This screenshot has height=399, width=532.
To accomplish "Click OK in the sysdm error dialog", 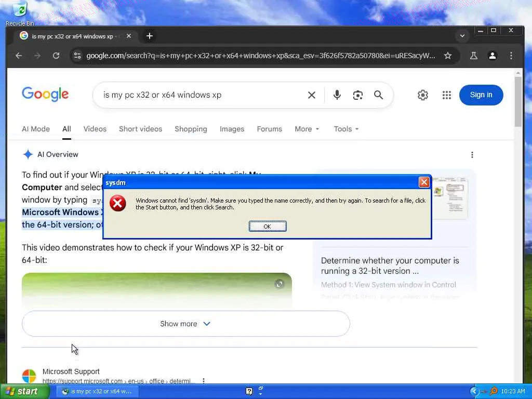I will coord(268,227).
